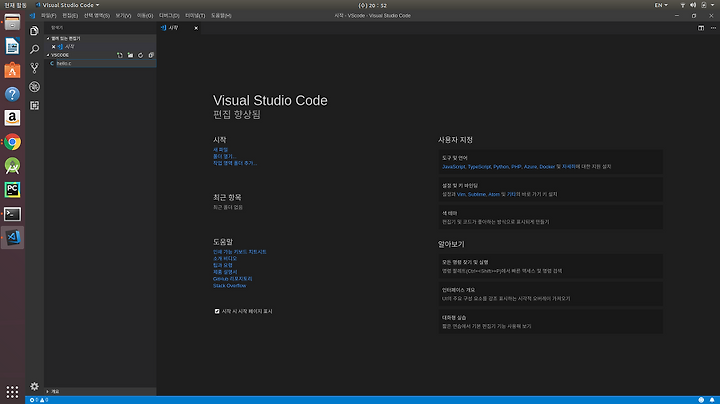The width and height of the screenshot is (720, 404).
Task: Launch PyCharm from the dock
Action: 12,190
